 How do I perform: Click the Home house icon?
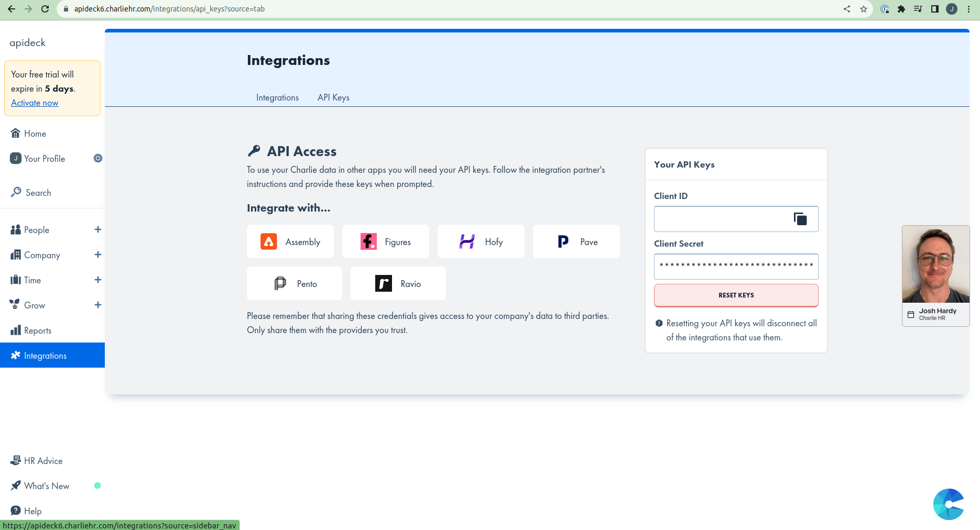tap(16, 133)
